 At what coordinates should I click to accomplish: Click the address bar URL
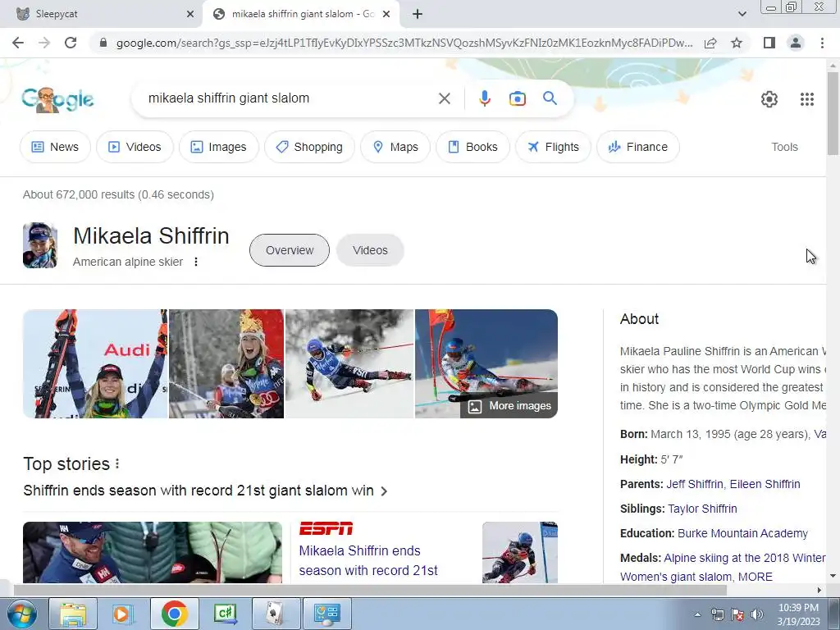point(404,43)
